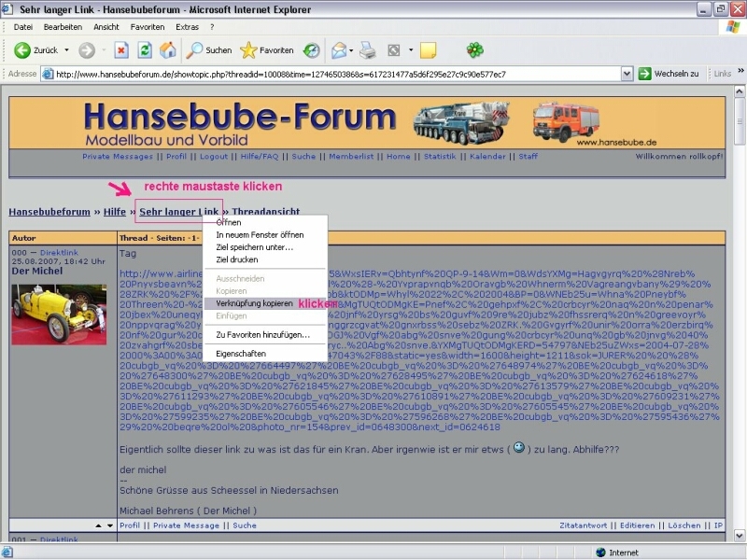Click the history clock icon in toolbar

coord(312,50)
